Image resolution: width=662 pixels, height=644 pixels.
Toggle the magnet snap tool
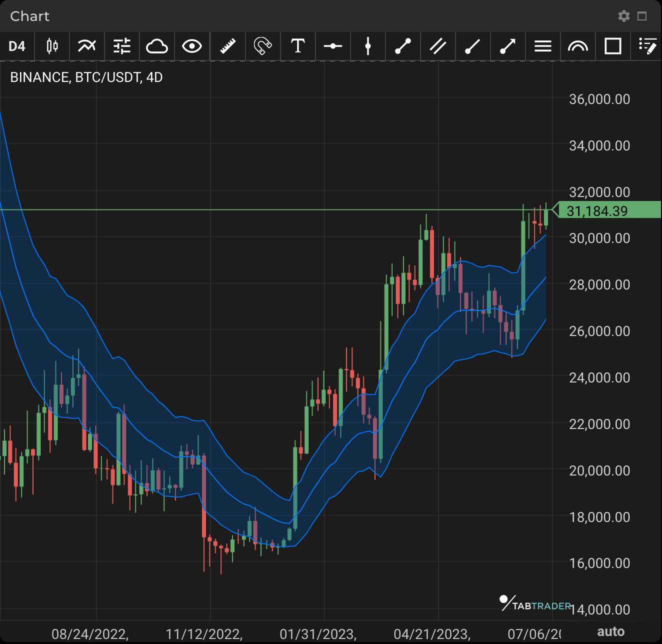(263, 46)
